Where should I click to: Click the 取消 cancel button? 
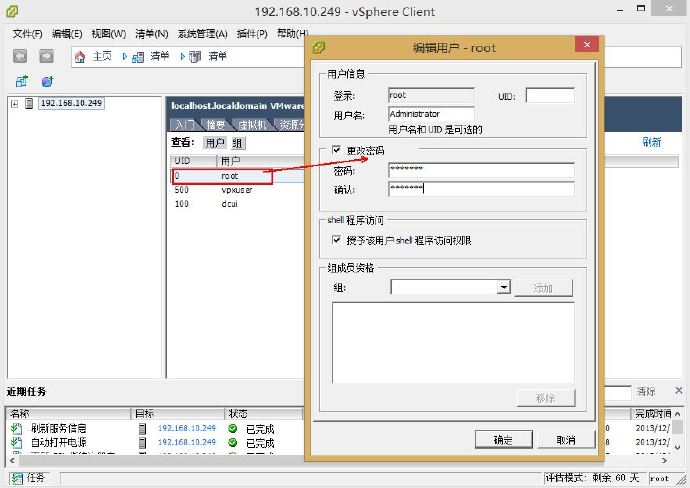pos(566,439)
